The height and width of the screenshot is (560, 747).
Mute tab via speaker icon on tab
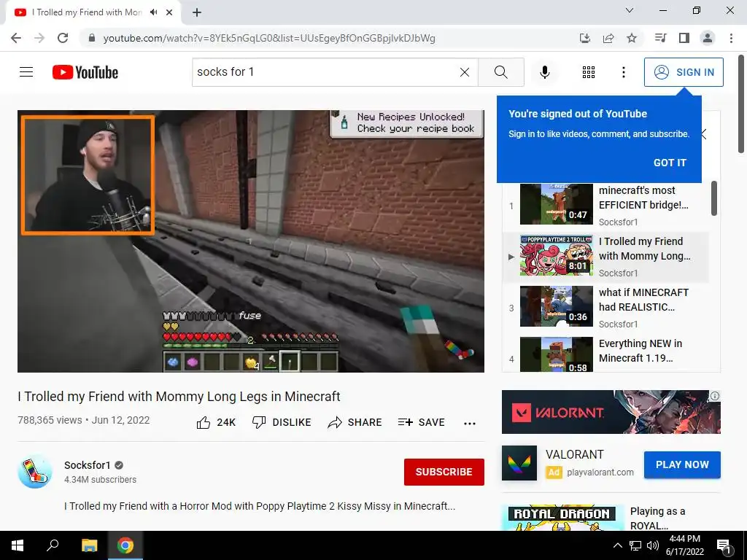(x=153, y=12)
